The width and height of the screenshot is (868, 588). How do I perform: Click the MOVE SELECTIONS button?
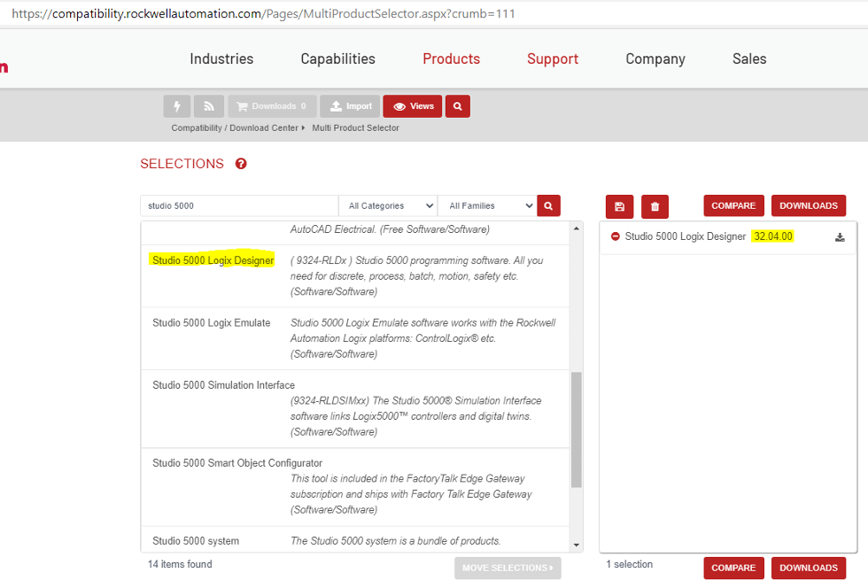[508, 568]
